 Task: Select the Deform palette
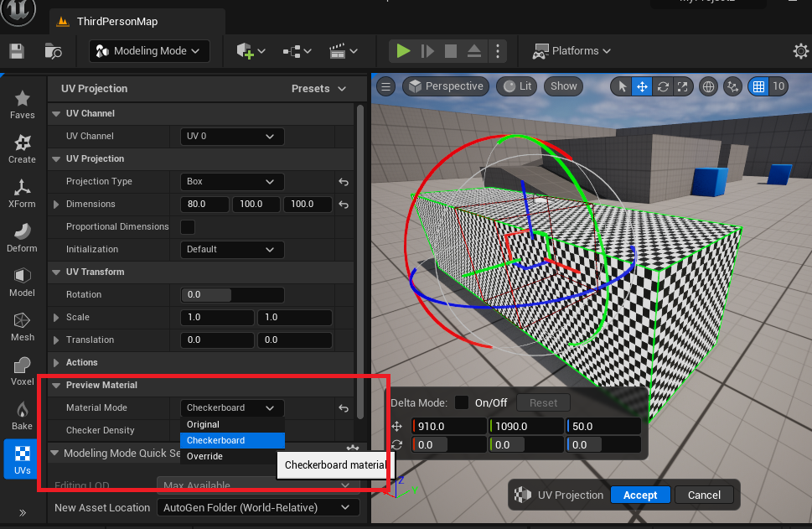23,238
